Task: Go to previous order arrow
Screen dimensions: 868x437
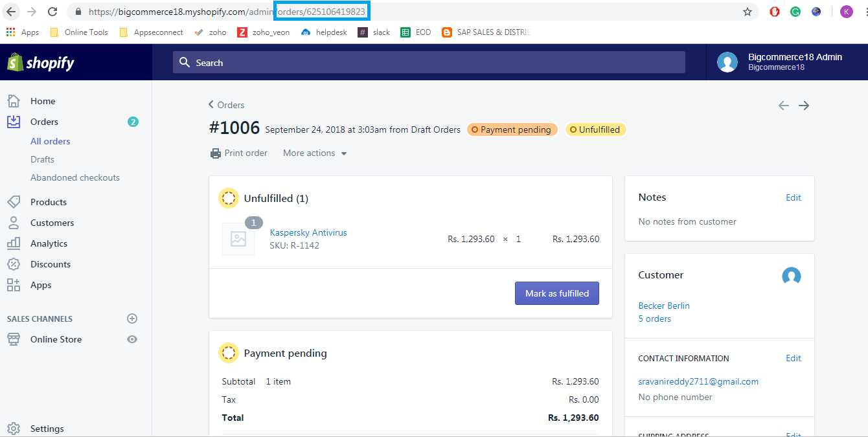Action: 784,106
